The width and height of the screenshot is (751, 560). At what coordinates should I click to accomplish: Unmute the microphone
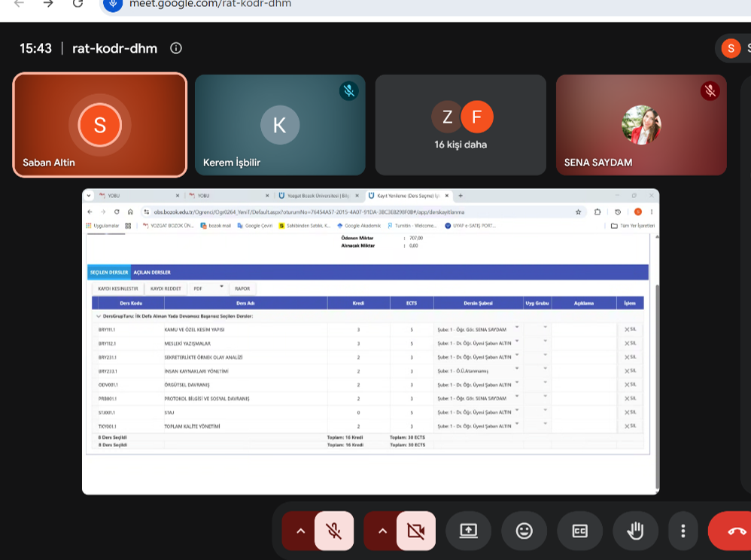click(x=334, y=531)
